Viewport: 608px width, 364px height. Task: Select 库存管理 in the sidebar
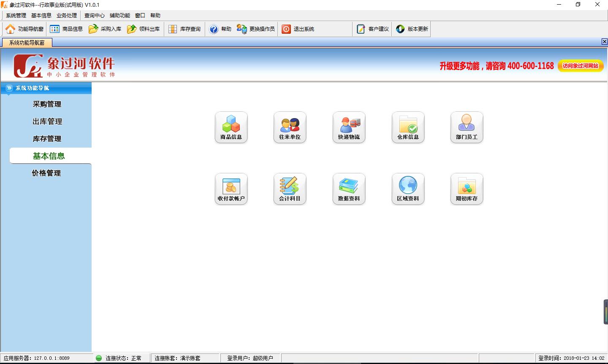point(47,139)
